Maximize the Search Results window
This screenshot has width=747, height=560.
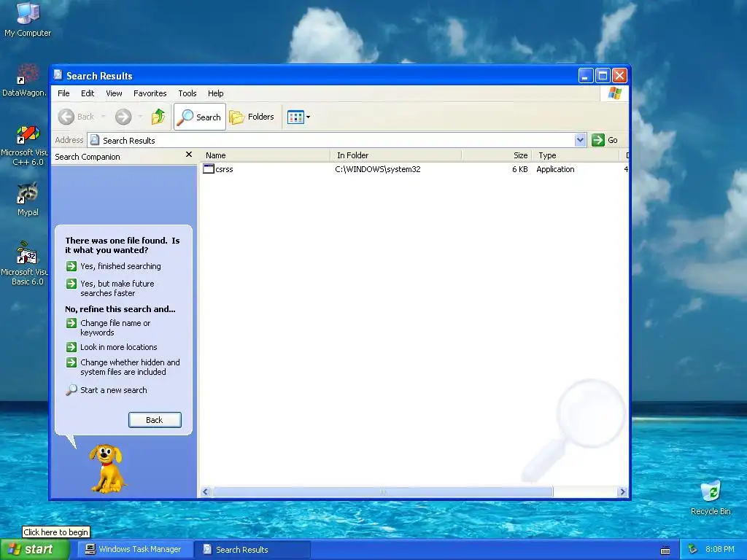pos(603,76)
